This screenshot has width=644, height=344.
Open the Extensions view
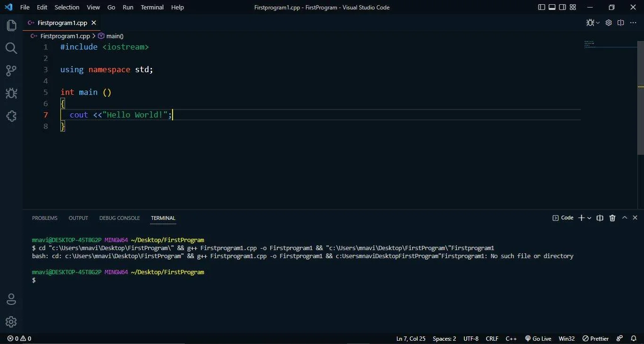pyautogui.click(x=11, y=116)
